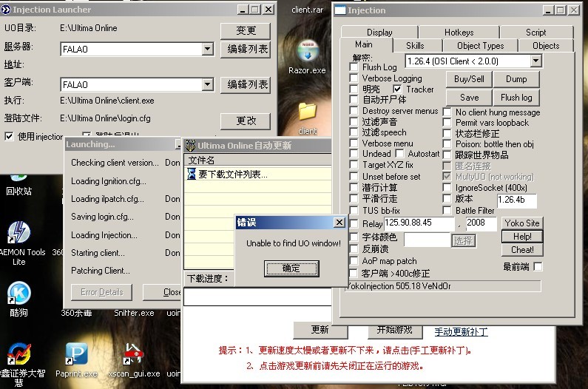
Task: Launch the 酷狗 music player shortcut
Action: pos(18,294)
